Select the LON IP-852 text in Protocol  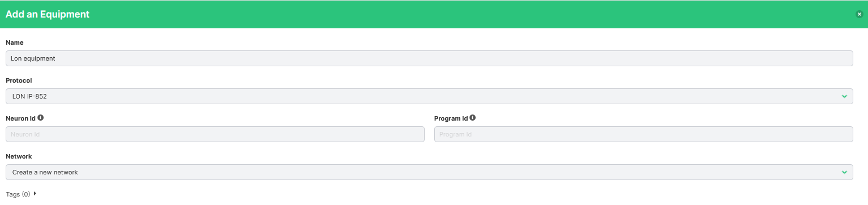pos(29,96)
